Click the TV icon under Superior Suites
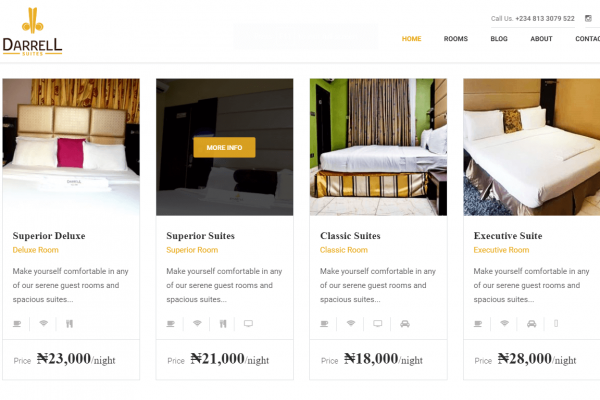Image resolution: width=600 pixels, height=400 pixels. click(248, 324)
